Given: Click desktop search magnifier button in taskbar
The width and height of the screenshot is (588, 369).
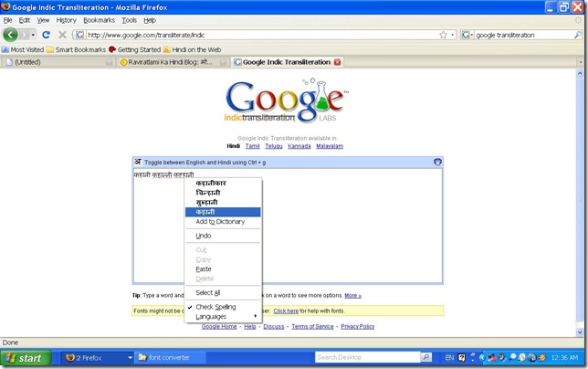Looking at the screenshot, I should (x=426, y=357).
